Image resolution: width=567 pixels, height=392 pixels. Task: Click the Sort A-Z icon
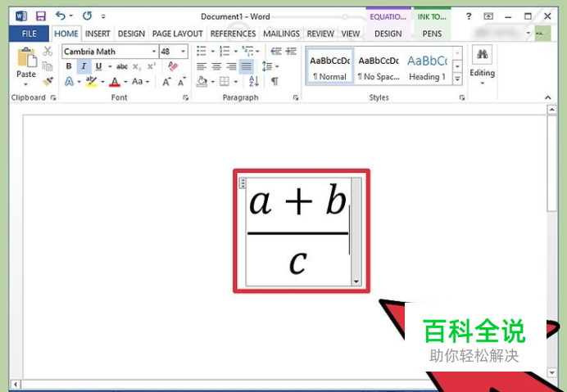pos(254,82)
